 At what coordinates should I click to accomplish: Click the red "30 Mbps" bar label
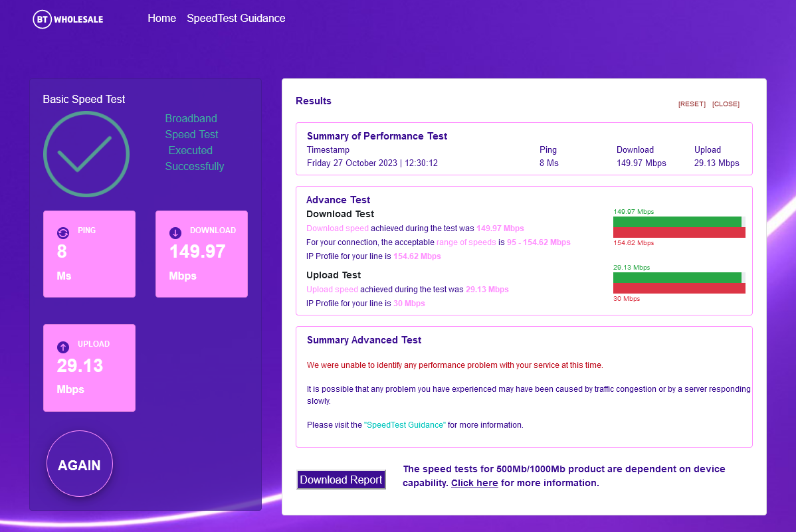coord(627,299)
